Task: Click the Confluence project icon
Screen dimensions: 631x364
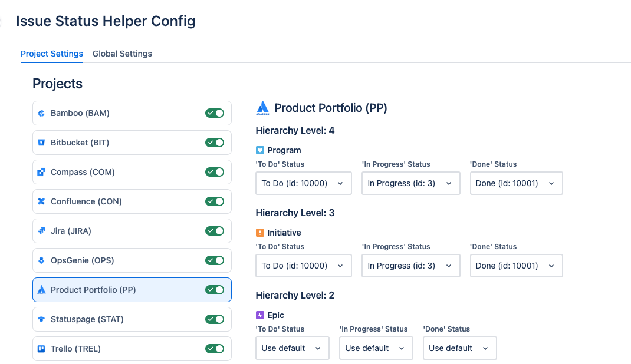Action: [41, 201]
